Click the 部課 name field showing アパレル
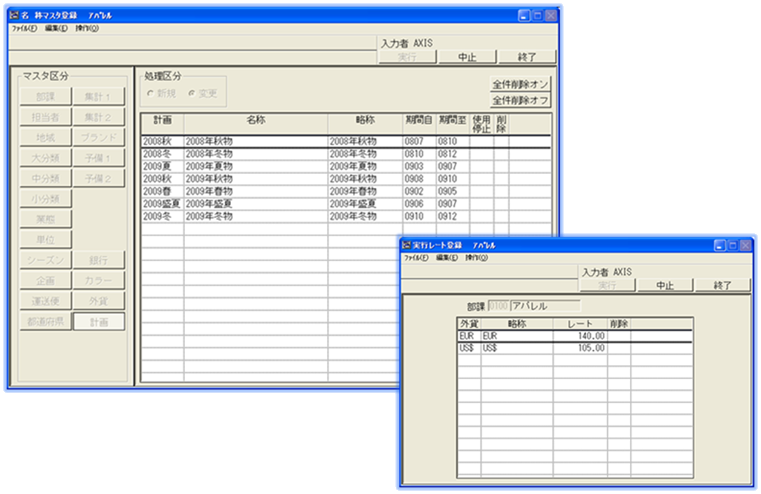Screen dimensions: 761x494 pyautogui.click(x=544, y=305)
